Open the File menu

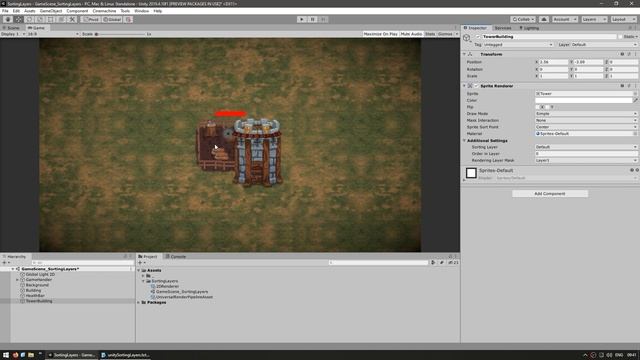coord(5,11)
